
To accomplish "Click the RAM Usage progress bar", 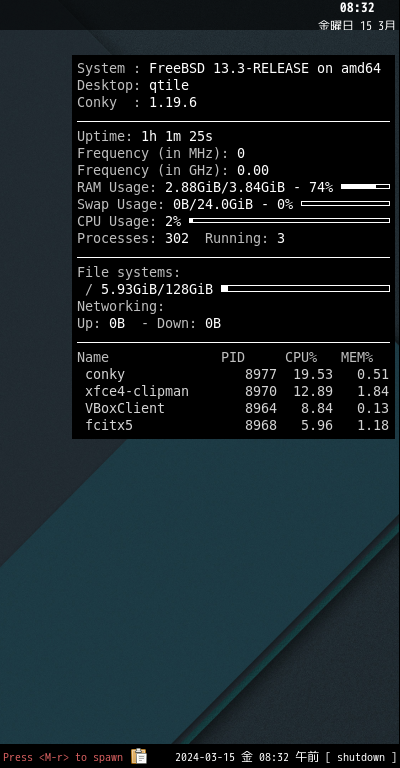I will click(365, 187).
